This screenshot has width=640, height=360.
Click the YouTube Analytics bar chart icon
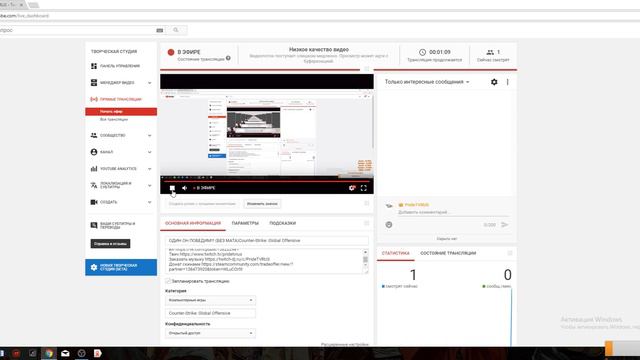coord(94,169)
